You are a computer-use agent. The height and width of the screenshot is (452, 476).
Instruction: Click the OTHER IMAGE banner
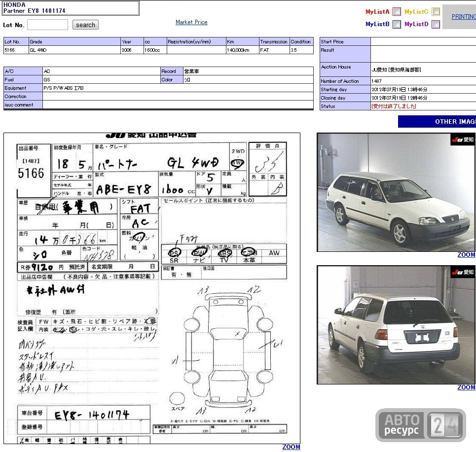(437, 121)
